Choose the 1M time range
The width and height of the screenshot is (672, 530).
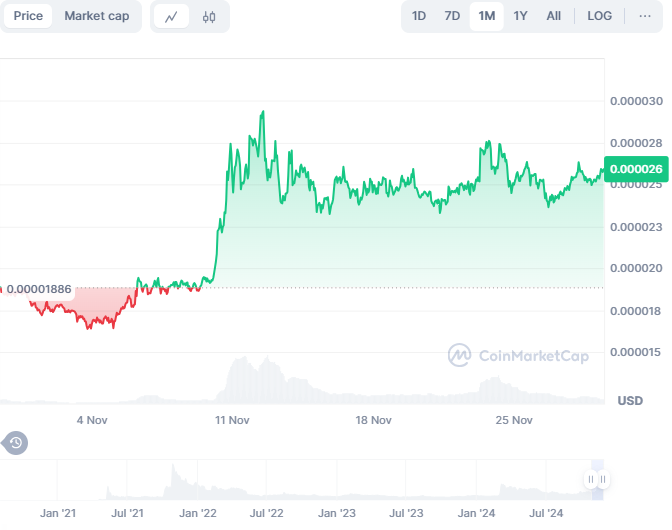click(486, 16)
